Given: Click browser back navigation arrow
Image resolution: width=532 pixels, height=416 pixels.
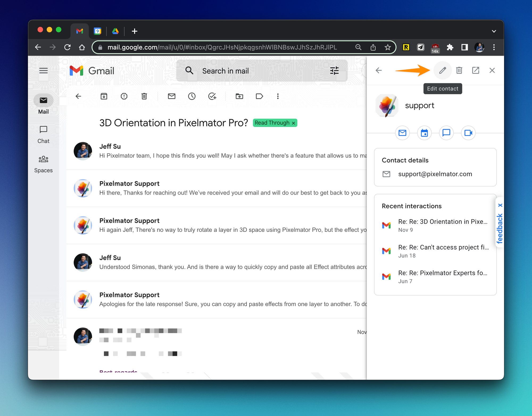Looking at the screenshot, I should tap(38, 47).
